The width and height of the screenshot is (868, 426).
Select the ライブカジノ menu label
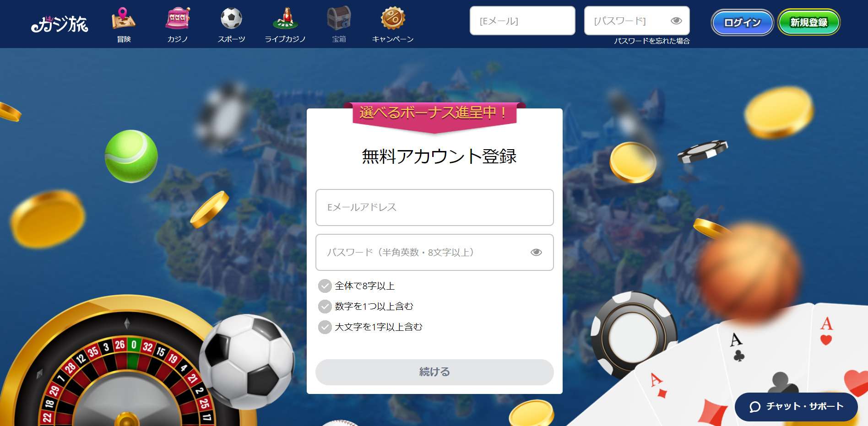click(285, 39)
